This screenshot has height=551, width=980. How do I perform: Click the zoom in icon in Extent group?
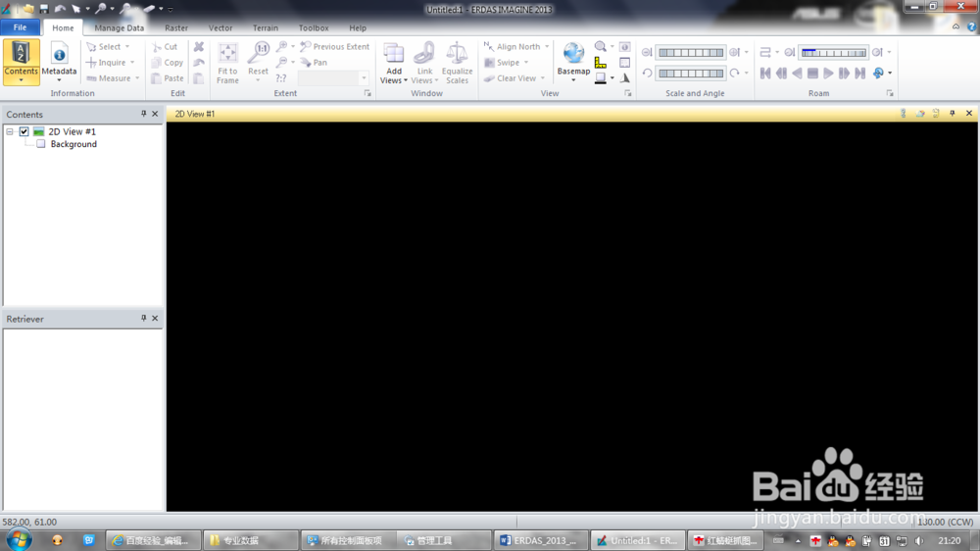point(282,46)
